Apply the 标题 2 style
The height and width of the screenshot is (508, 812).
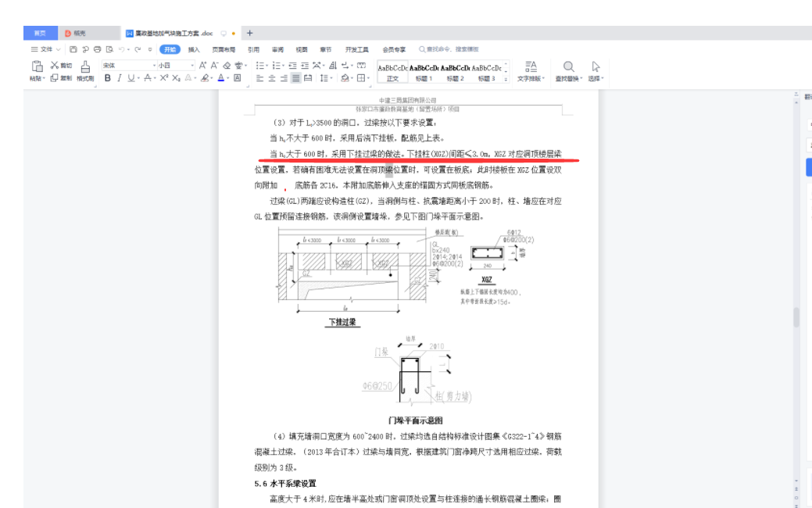click(455, 73)
